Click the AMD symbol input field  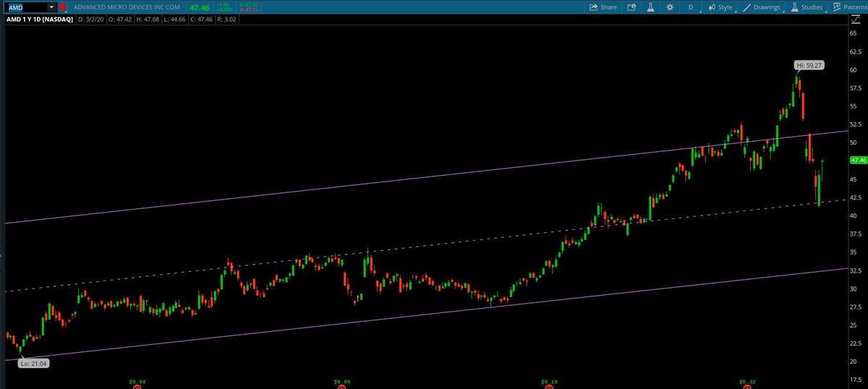(25, 7)
